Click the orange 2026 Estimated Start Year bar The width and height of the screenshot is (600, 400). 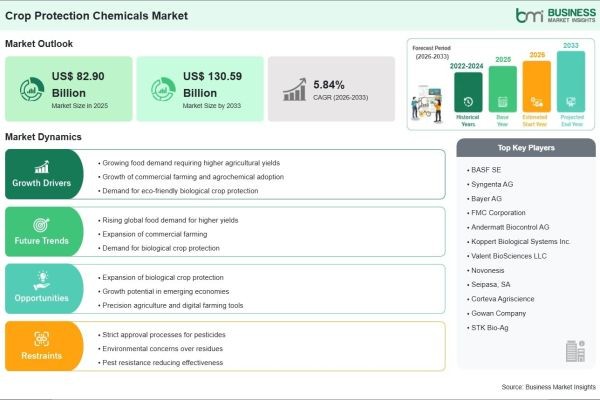(536, 87)
